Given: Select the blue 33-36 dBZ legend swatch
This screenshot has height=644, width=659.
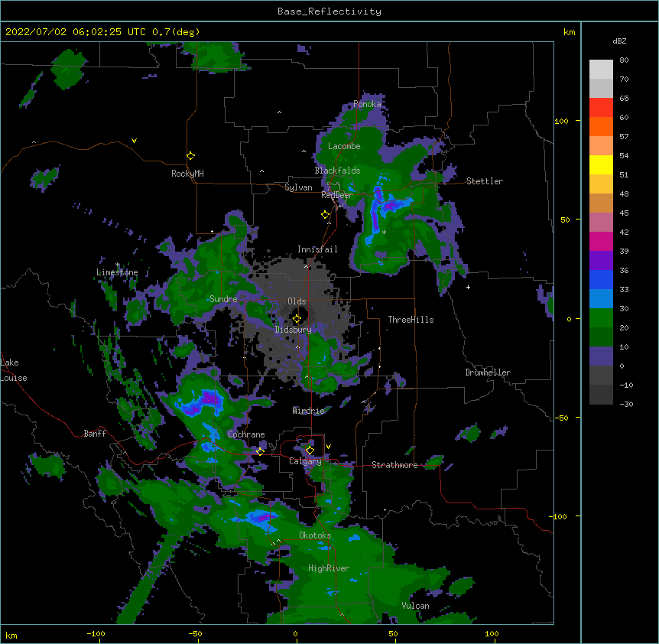Looking at the screenshot, I should point(601,279).
